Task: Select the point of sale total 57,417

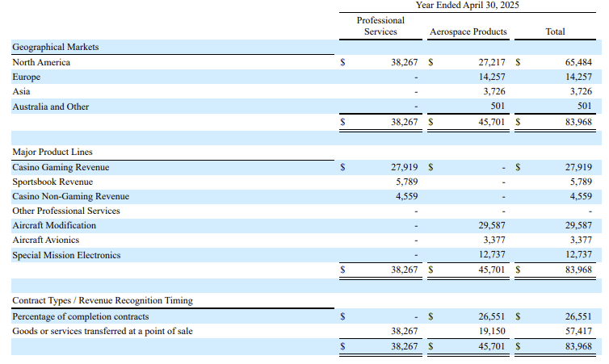Action: [x=578, y=331]
